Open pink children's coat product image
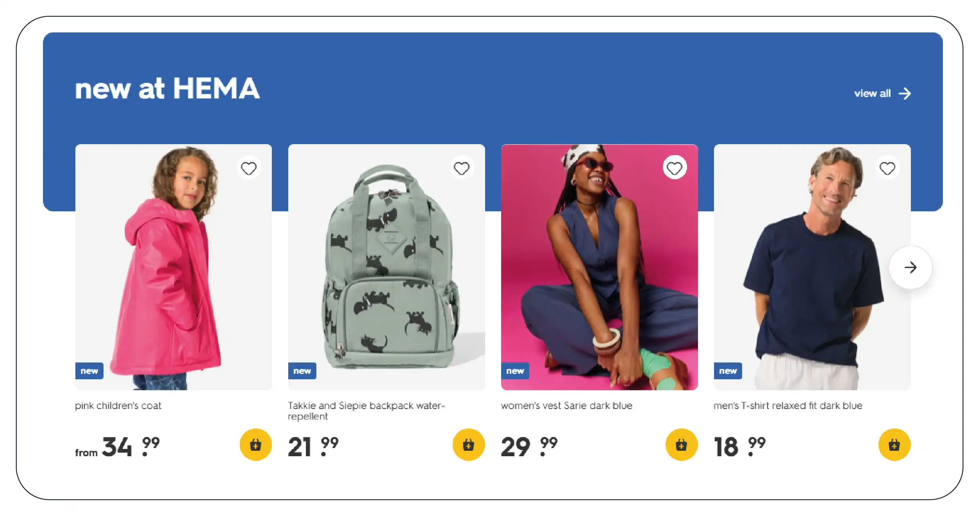 (173, 267)
